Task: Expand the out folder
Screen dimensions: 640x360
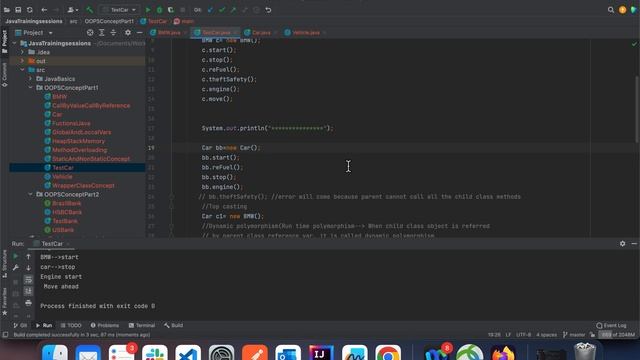Action: click(x=22, y=61)
